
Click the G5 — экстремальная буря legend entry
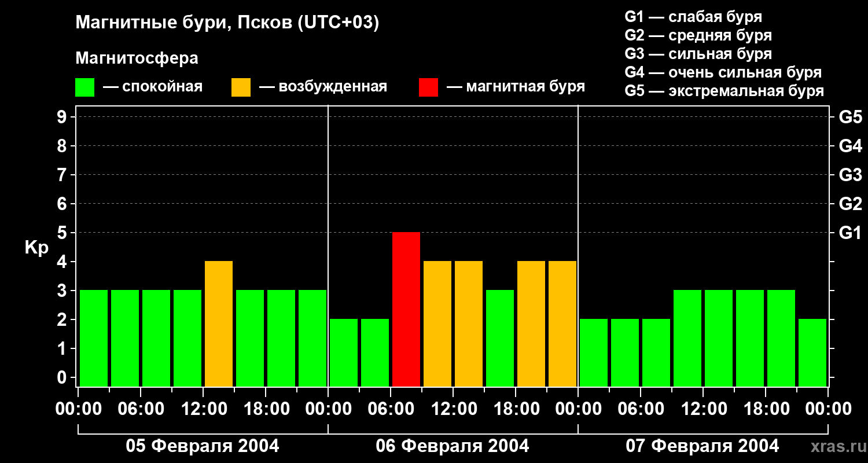tap(724, 91)
